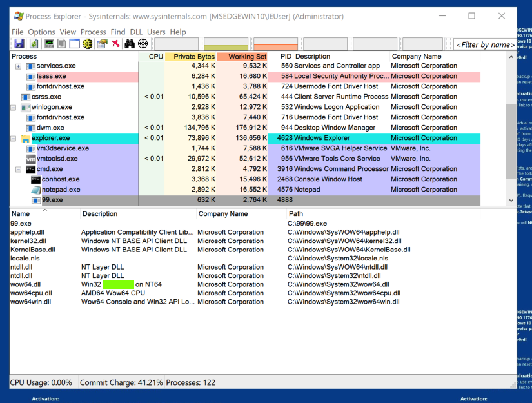Open System Information graph icon

[x=49, y=44]
